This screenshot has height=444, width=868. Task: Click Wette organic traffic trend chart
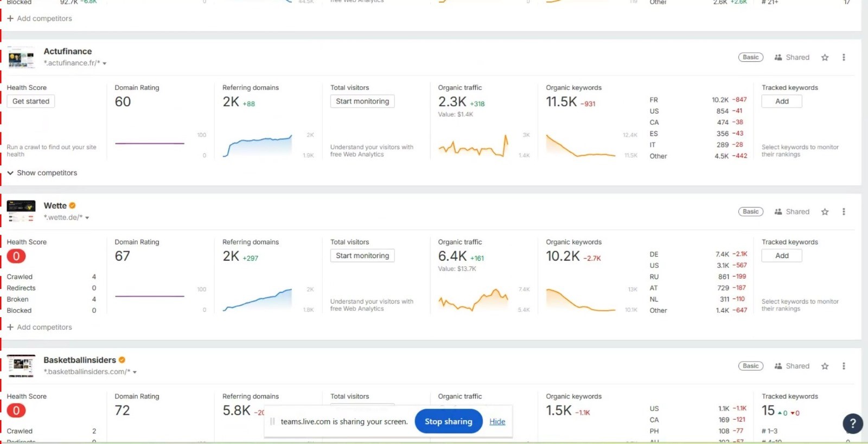[473, 299]
